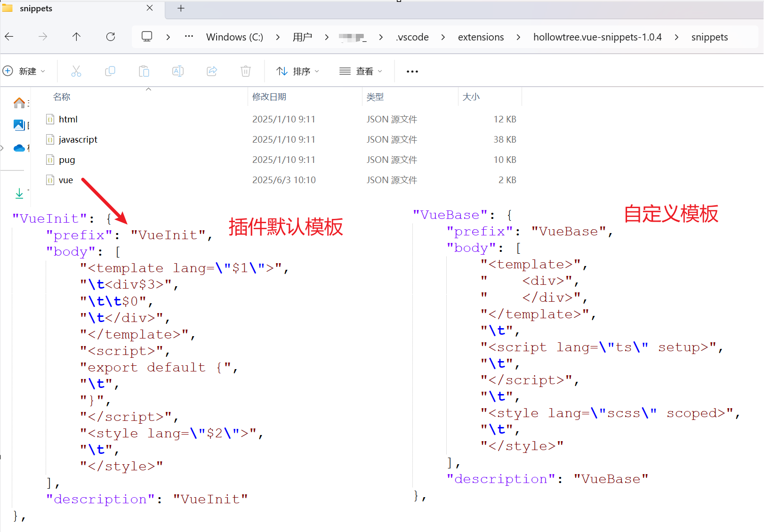Close the snippets tab
This screenshot has height=532, width=764.
[150, 8]
